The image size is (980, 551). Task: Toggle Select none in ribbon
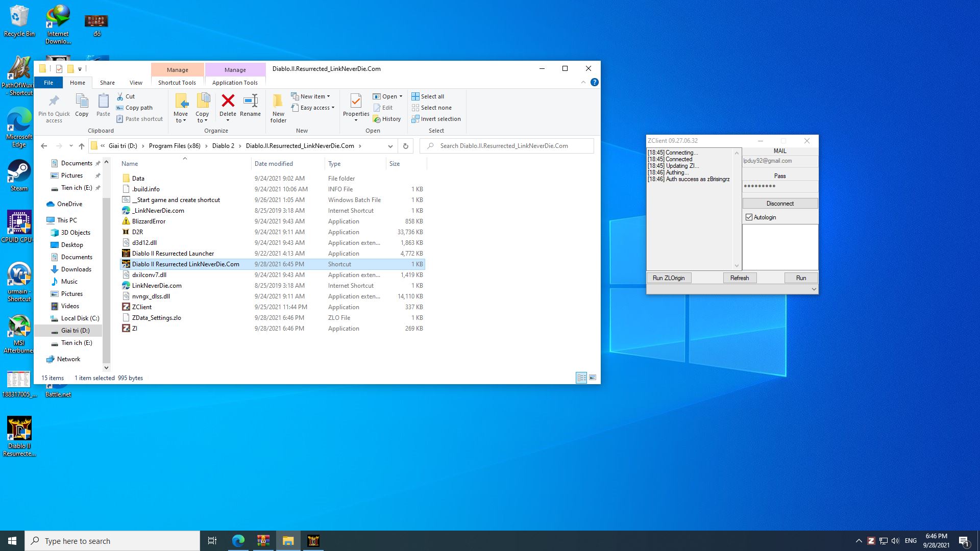(x=434, y=108)
